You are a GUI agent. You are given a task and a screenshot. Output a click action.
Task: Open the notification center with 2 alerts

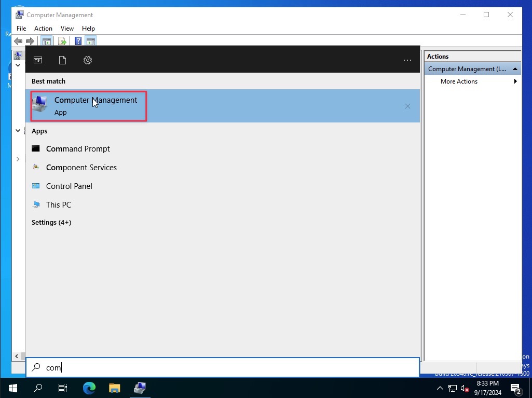click(516, 389)
